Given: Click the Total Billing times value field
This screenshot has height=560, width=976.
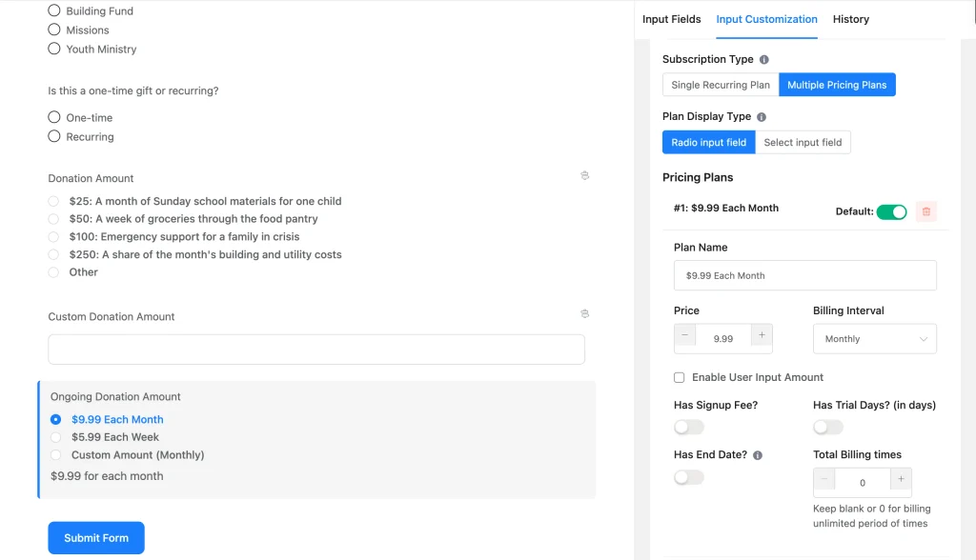Looking at the screenshot, I should (863, 483).
